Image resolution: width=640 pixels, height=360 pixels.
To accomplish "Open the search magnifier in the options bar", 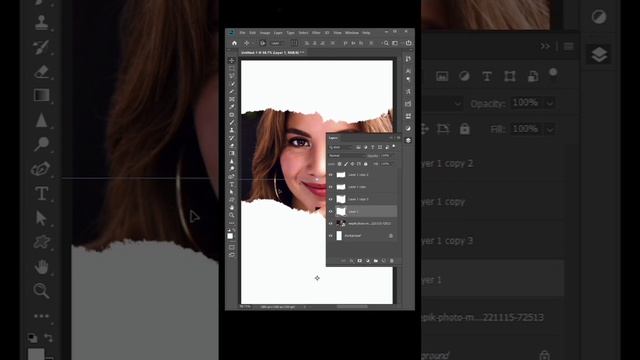I will [x=386, y=43].
